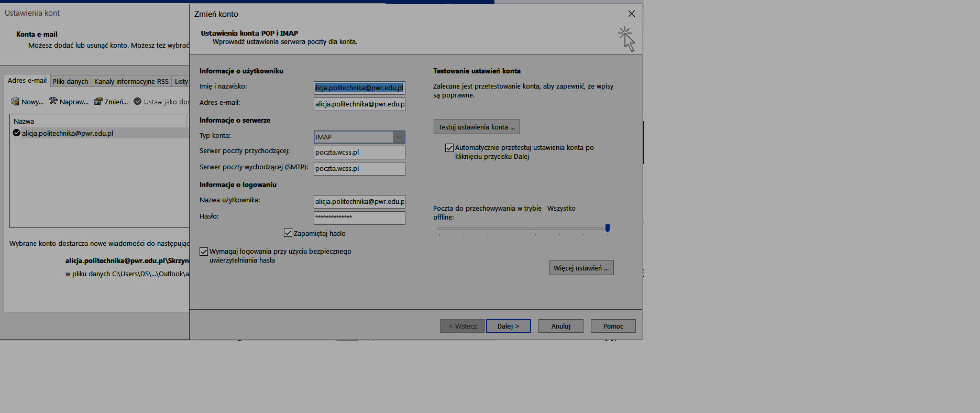Click the Zmień change account icon
Screen dimensions: 980x413
pyautogui.click(x=98, y=102)
